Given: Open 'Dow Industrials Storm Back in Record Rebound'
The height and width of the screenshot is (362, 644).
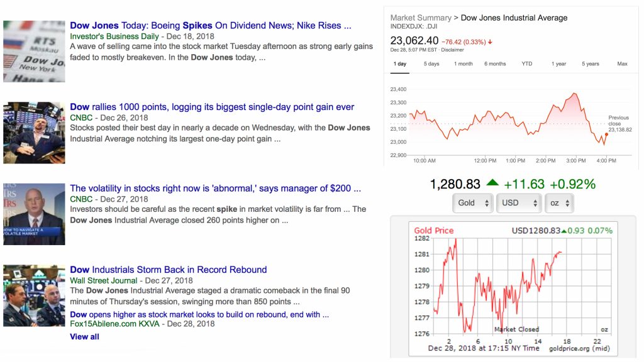Looking at the screenshot, I should coord(169,270).
